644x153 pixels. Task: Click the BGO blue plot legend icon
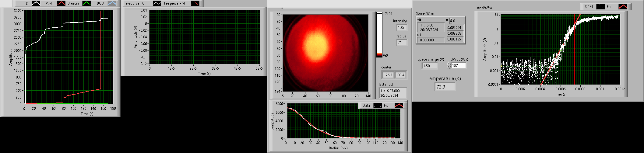tap(112, 3)
